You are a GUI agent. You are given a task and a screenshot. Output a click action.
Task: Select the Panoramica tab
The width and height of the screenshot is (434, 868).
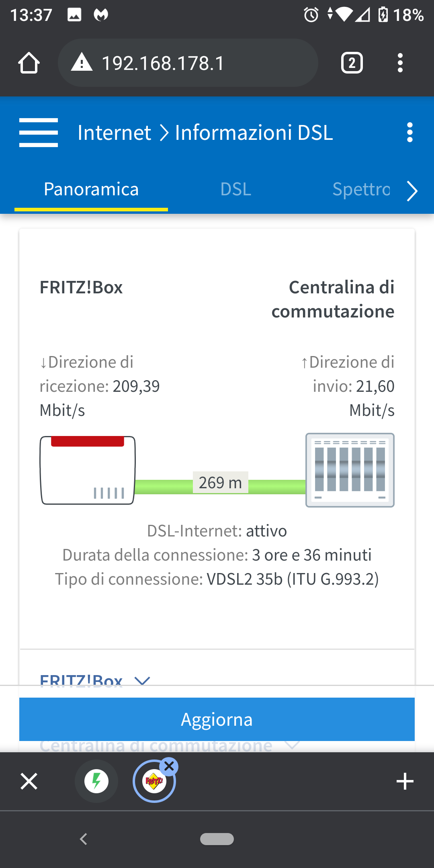click(91, 189)
